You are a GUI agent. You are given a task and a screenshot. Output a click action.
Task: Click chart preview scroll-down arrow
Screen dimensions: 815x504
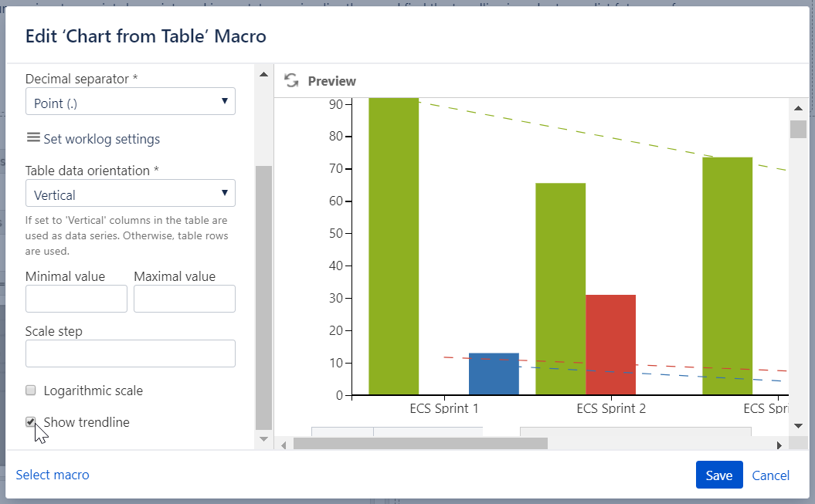[x=798, y=425]
